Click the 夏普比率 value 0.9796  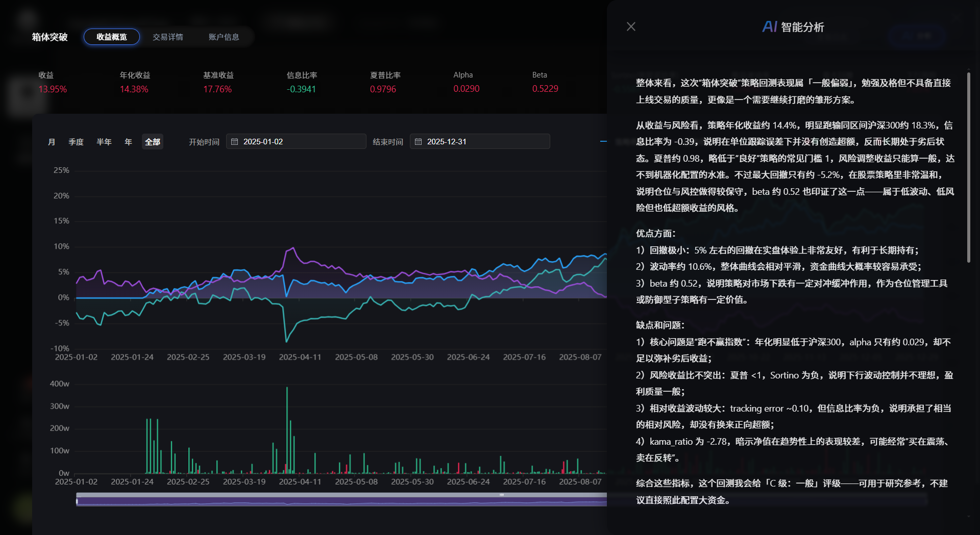click(383, 89)
